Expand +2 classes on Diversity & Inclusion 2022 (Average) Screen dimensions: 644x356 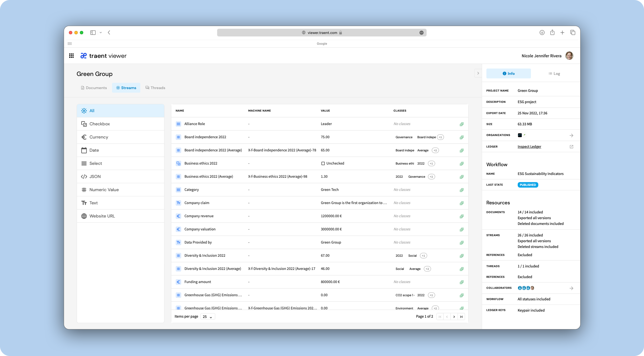click(427, 269)
